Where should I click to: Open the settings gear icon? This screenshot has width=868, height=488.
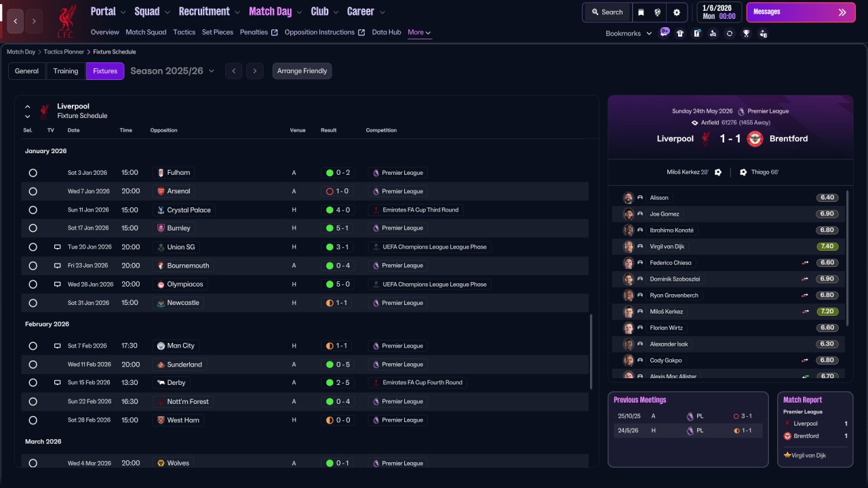click(676, 12)
